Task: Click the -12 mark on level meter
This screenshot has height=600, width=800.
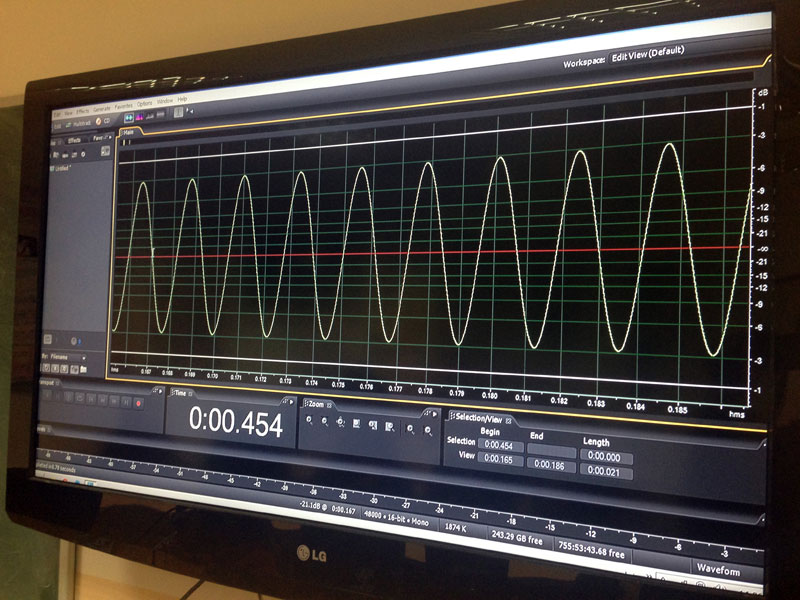Action: pos(590,534)
